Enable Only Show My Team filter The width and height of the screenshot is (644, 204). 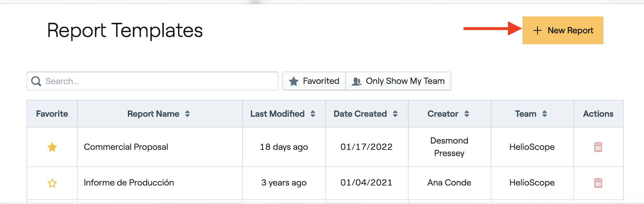[398, 81]
